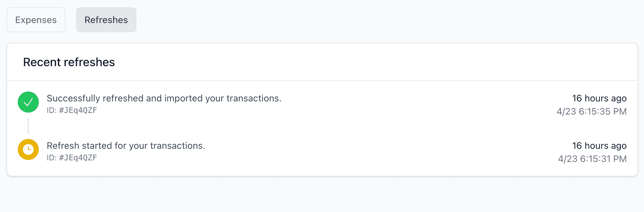Select the 4/23 6:15:31 PM timestamp
Screen dimensions: 644x212
click(x=592, y=159)
